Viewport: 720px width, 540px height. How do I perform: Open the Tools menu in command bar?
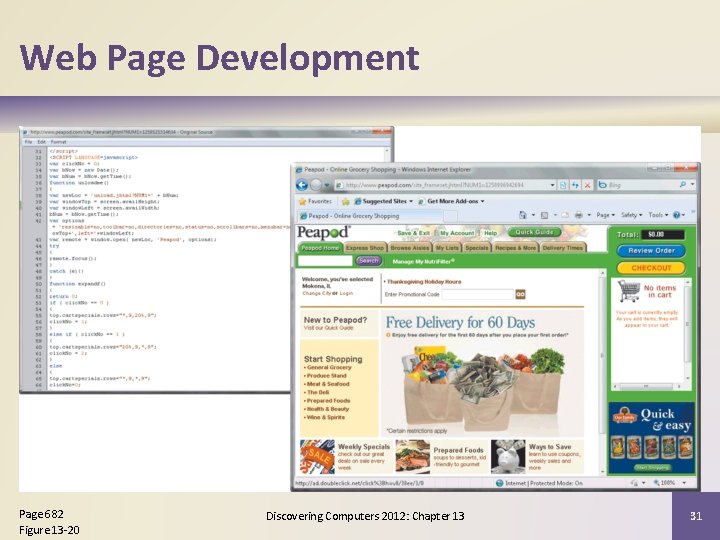(658, 215)
